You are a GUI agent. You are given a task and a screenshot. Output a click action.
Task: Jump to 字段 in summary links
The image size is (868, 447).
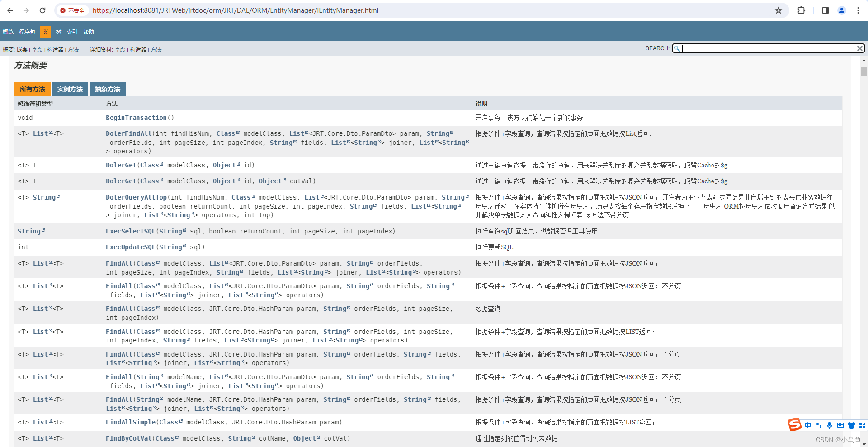(x=37, y=50)
